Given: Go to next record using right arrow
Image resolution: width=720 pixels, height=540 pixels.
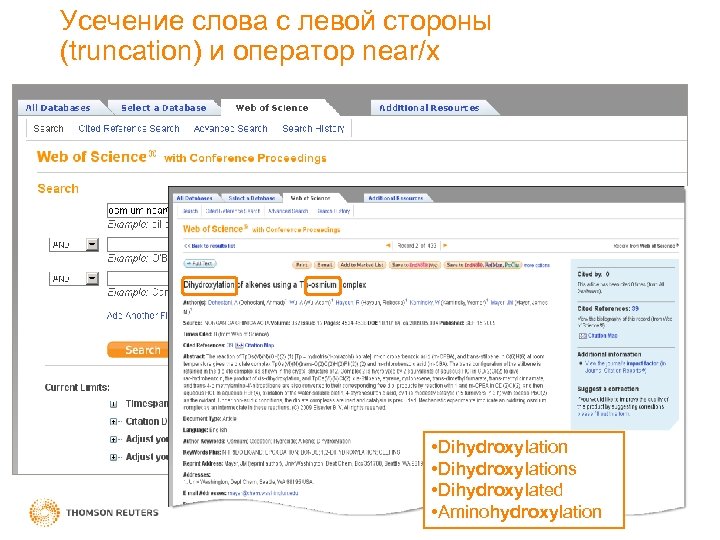Looking at the screenshot, I should tap(444, 246).
